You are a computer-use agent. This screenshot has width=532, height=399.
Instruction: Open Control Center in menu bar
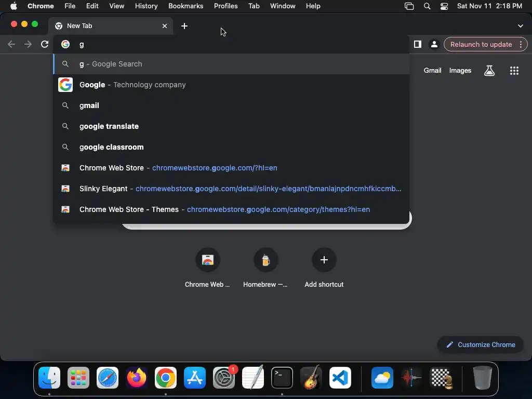coord(444,6)
